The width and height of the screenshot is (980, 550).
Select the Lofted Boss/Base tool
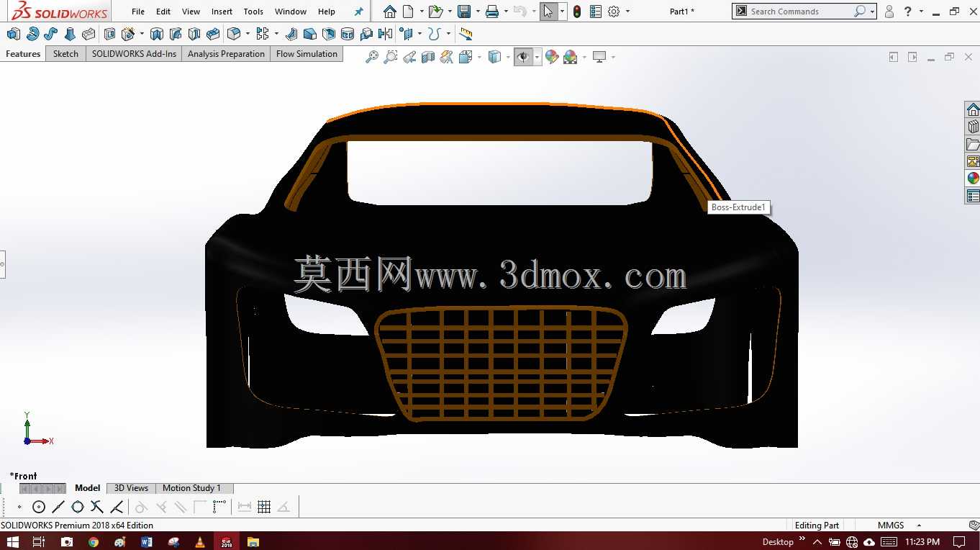point(70,34)
